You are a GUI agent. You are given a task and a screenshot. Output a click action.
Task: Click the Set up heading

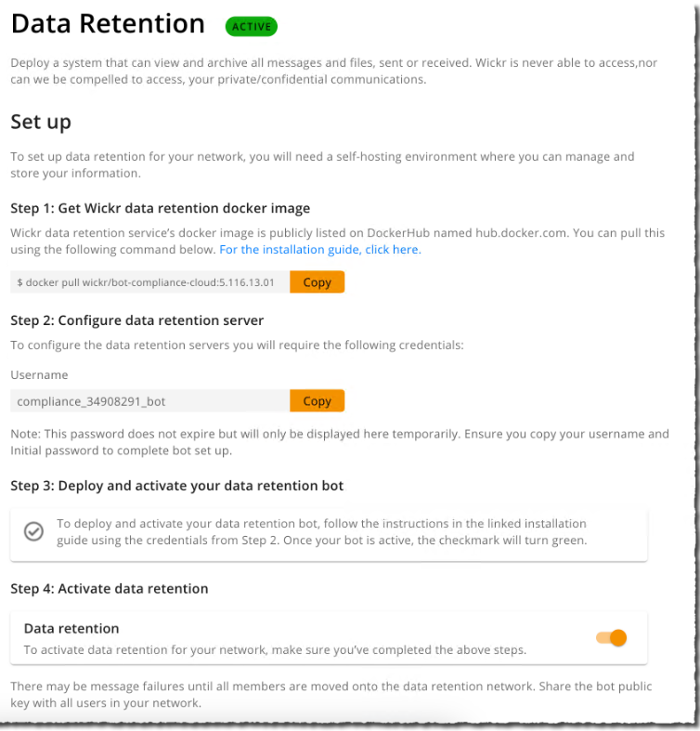pyautogui.click(x=41, y=122)
